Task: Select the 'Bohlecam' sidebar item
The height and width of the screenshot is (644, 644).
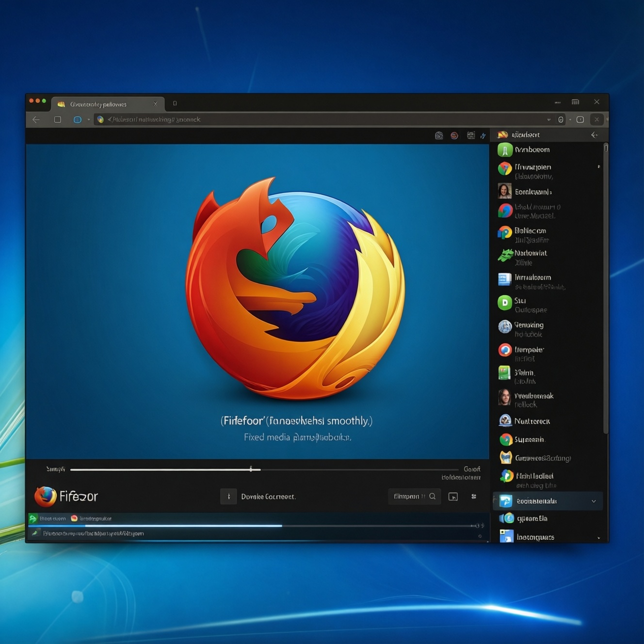Action: 548,235
